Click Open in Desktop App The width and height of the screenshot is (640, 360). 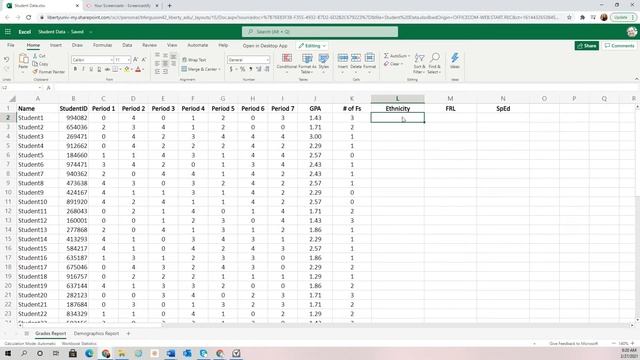click(x=265, y=46)
